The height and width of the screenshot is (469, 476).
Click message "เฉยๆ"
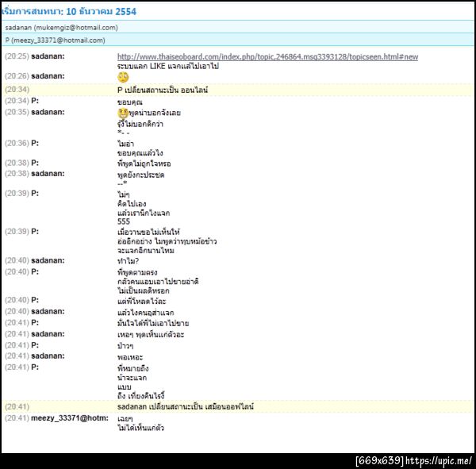pyautogui.click(x=125, y=419)
